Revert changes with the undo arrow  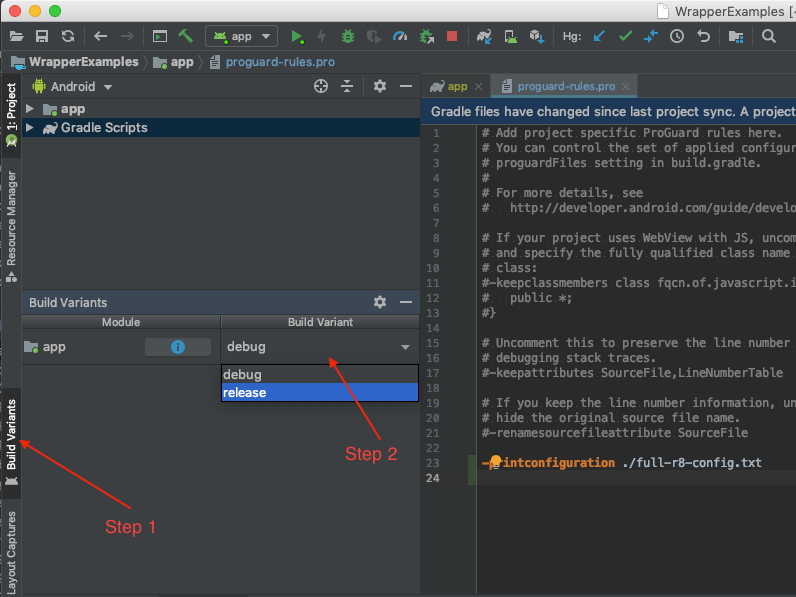point(703,37)
